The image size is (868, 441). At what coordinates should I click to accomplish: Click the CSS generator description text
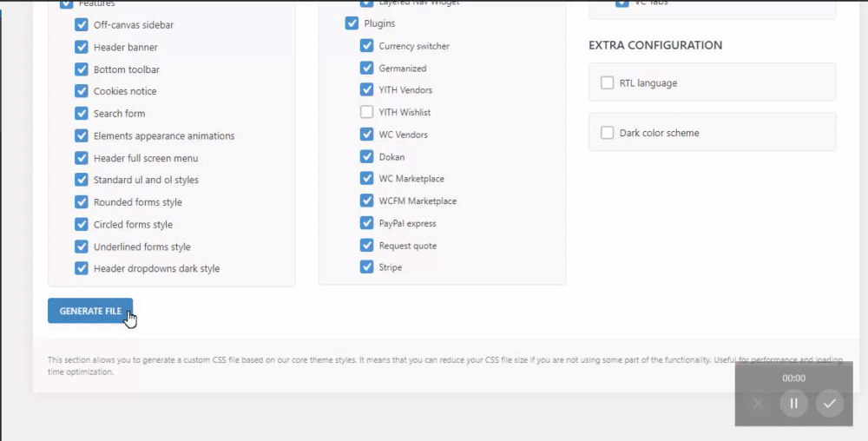445,365
